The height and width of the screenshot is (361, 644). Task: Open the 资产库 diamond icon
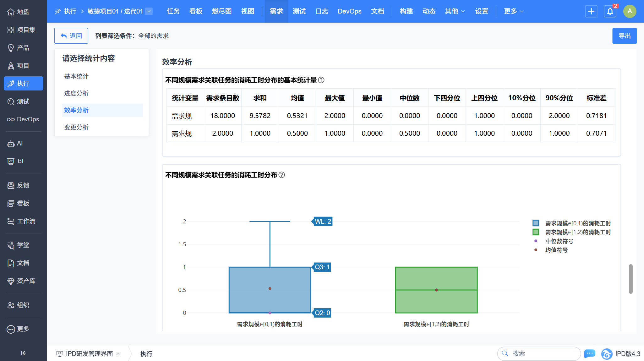point(11,281)
